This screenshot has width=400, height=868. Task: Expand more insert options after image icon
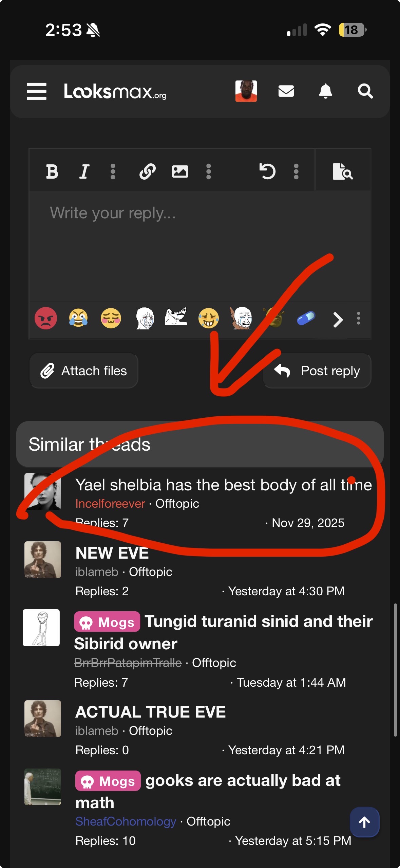pos(209,171)
